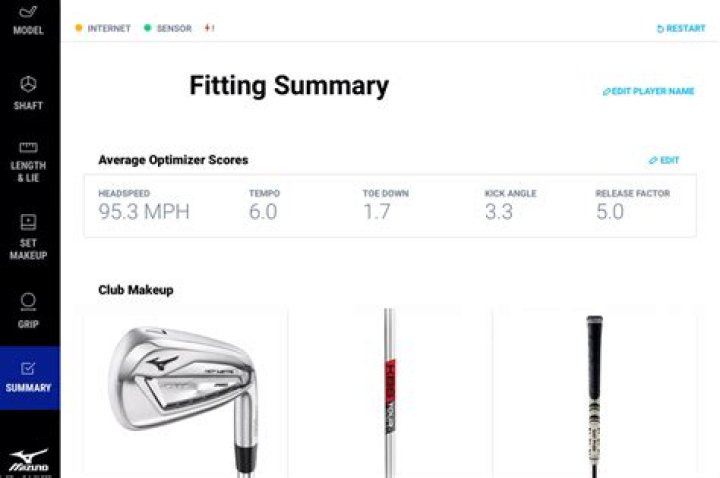Viewport: 720px width, 478px height.
Task: Open the iron club head thumbnail
Action: tap(186, 393)
